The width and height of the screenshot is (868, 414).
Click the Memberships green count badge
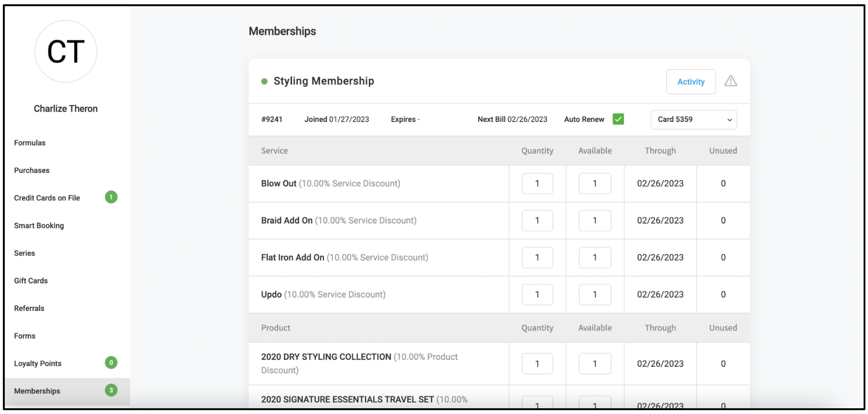click(x=111, y=390)
